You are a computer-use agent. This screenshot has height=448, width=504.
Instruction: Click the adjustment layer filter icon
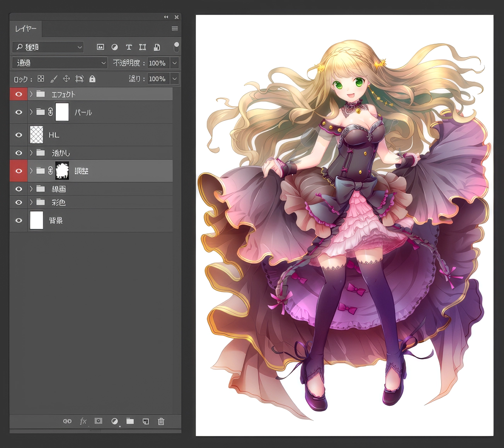[x=115, y=47]
